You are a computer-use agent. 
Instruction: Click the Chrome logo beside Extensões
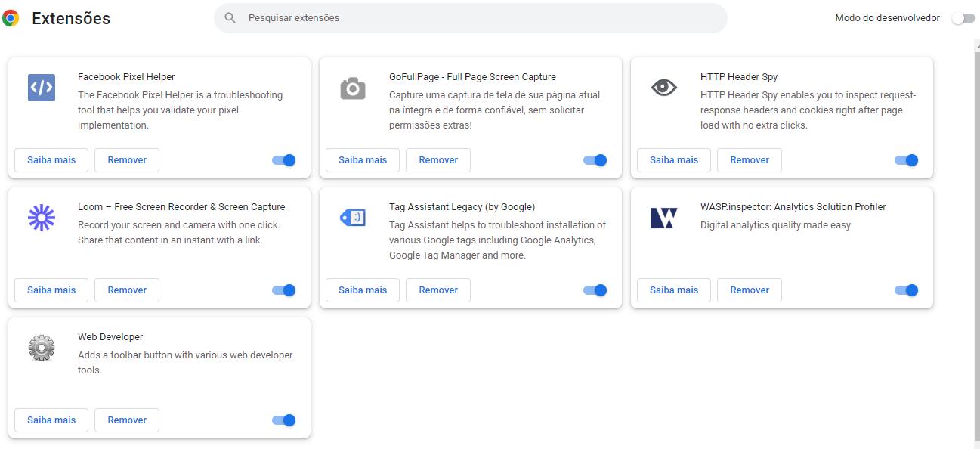[x=11, y=18]
